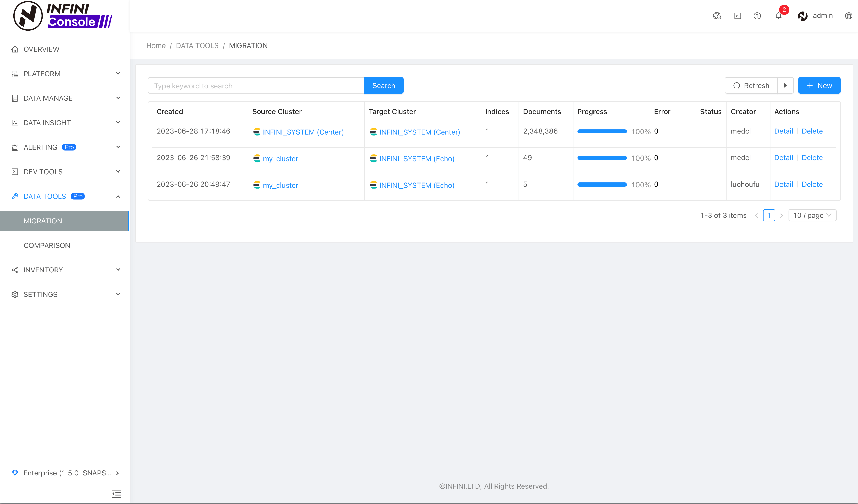The width and height of the screenshot is (858, 504).
Task: Open the SETTINGS menu label
Action: tap(40, 294)
